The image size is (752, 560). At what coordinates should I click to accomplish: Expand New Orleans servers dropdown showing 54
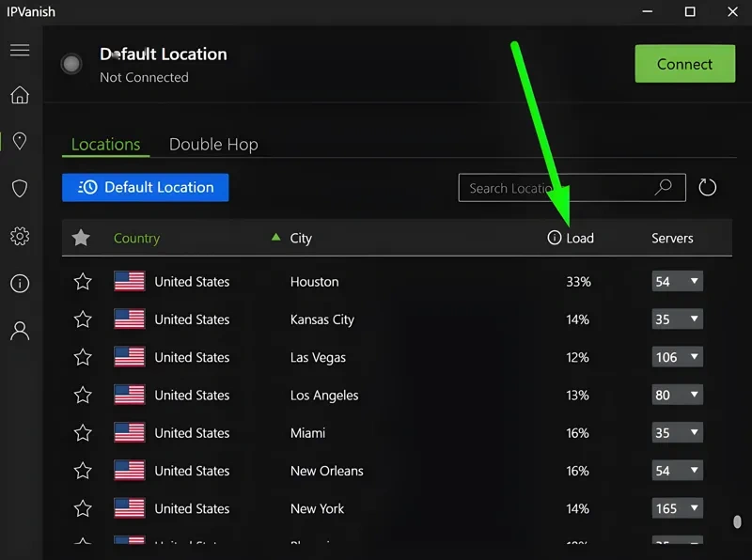click(x=677, y=471)
